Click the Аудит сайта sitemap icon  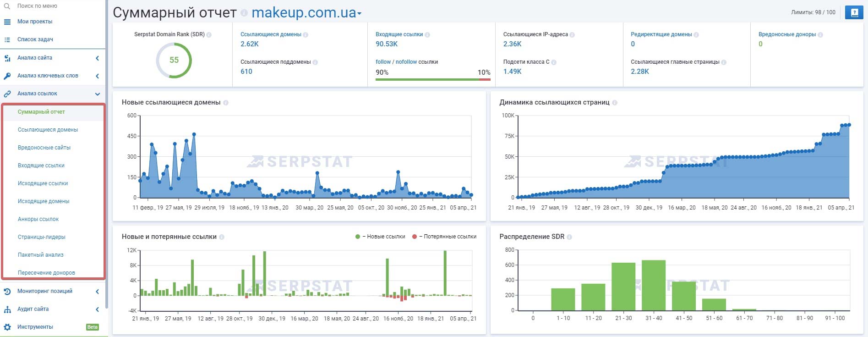click(x=7, y=309)
